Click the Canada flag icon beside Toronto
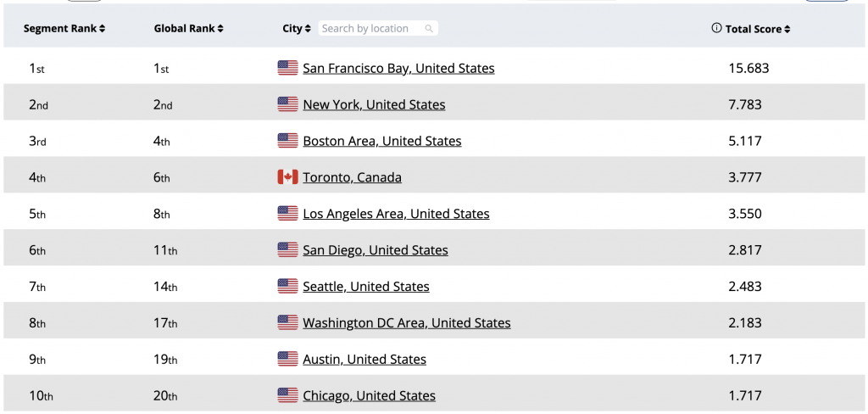The height and width of the screenshot is (414, 868). coord(287,177)
